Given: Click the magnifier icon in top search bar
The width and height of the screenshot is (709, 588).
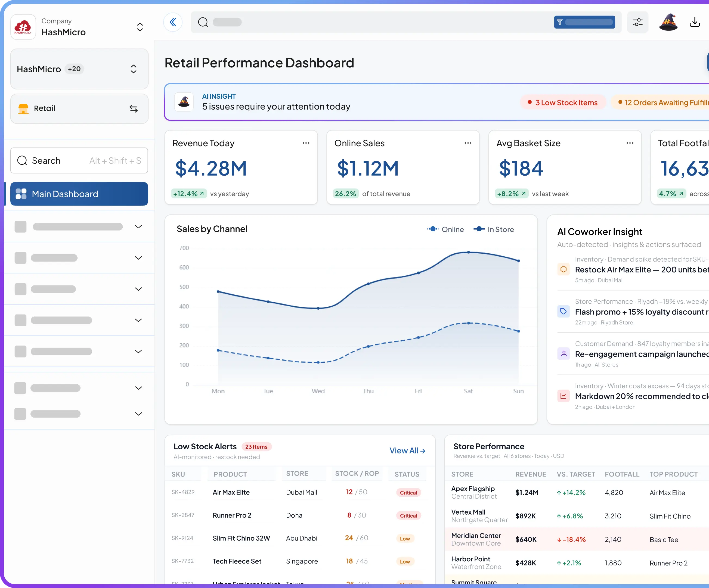Looking at the screenshot, I should tap(203, 22).
